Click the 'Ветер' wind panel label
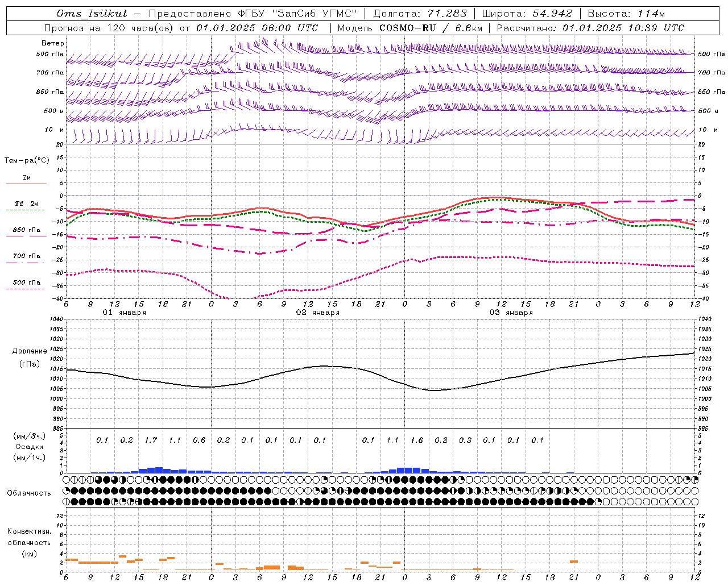This screenshot has width=728, height=582. pyautogui.click(x=53, y=43)
